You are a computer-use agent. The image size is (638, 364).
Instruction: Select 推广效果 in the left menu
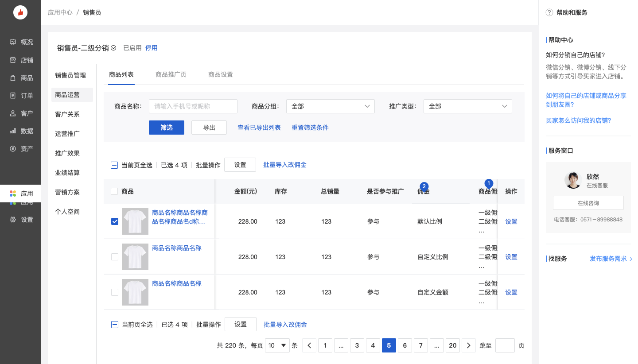tap(67, 153)
